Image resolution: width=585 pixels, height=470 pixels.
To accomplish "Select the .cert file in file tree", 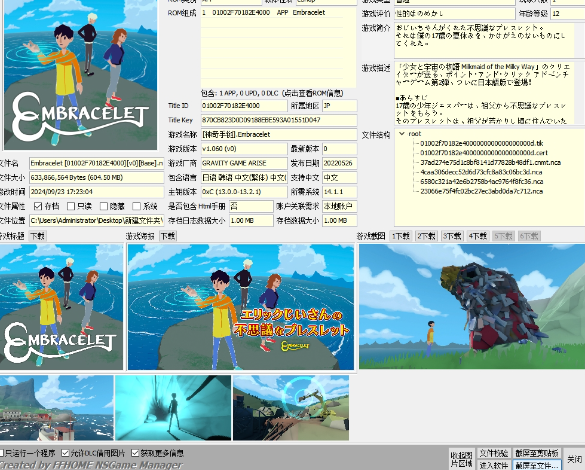I will [484, 153].
